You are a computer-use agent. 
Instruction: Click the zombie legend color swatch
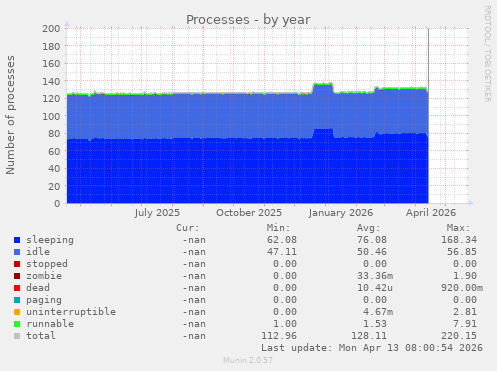coord(17,276)
